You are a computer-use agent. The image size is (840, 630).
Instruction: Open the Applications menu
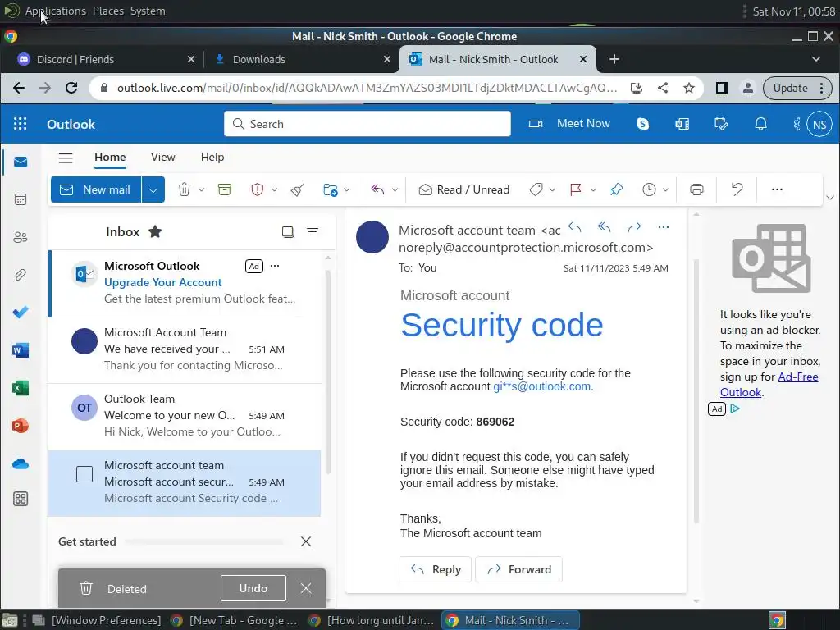[55, 11]
